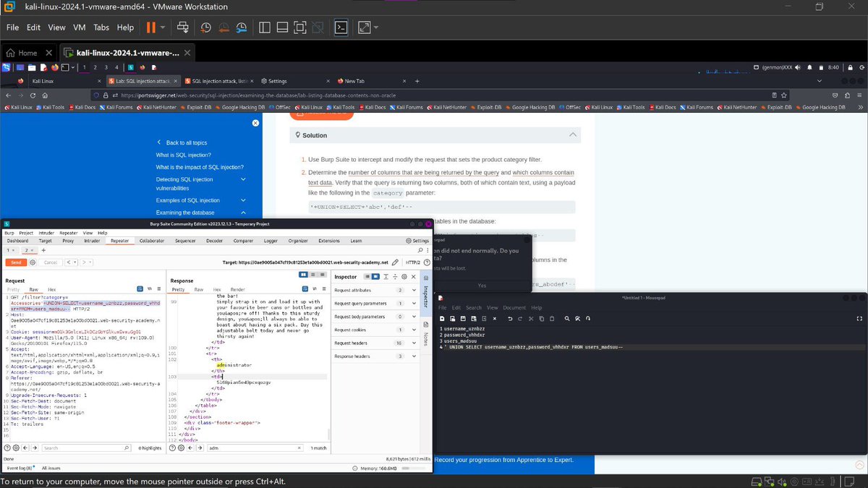Switch to Kali workspace 3
Viewport: 868px width, 488px height.
click(106, 67)
